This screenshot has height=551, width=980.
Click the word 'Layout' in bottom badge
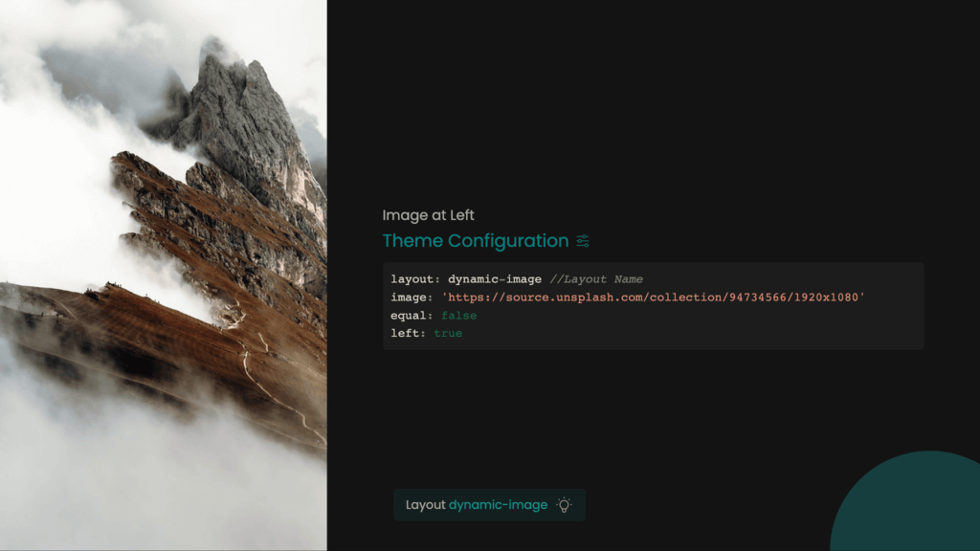click(x=426, y=505)
